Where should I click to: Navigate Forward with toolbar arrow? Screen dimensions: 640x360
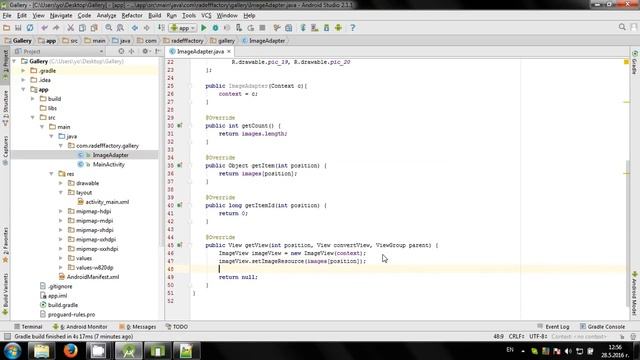coord(147,28)
